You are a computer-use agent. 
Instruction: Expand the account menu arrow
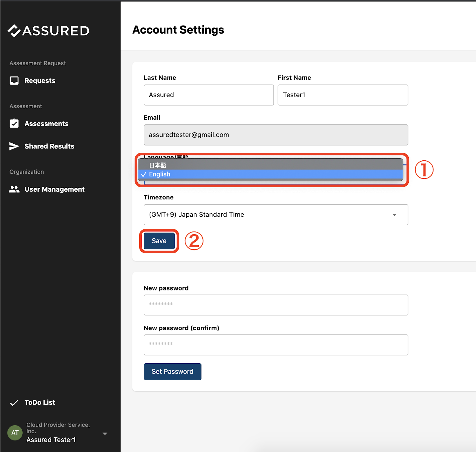pyautogui.click(x=105, y=434)
